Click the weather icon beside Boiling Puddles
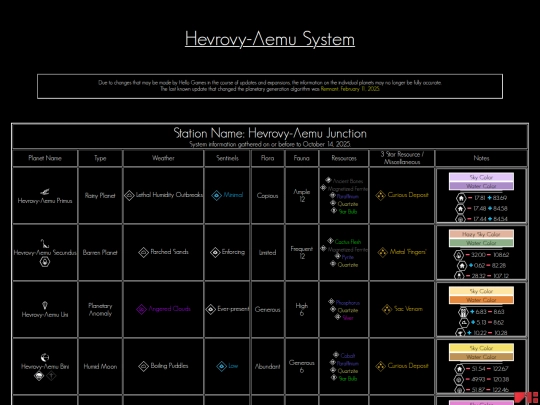 (x=144, y=366)
